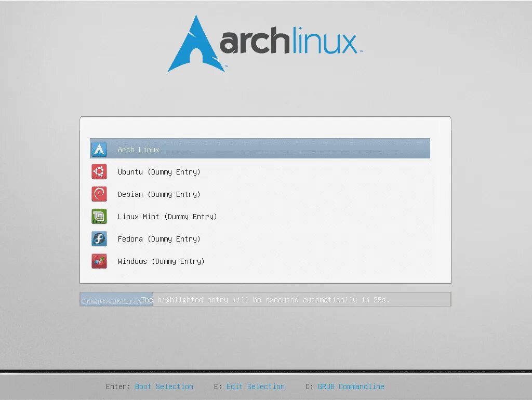532x400 pixels.
Task: Click the Linux Mint logo icon
Action: pos(99,217)
